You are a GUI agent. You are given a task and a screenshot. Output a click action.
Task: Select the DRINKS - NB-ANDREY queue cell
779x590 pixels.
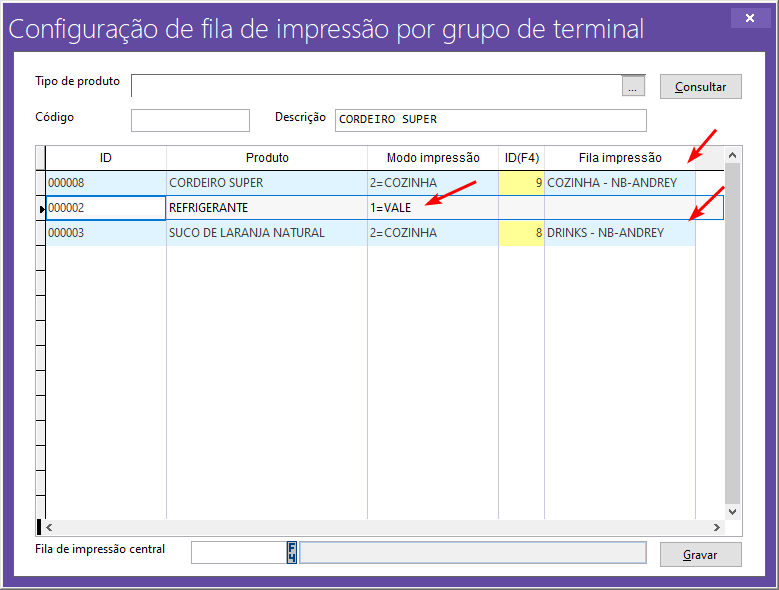(619, 233)
